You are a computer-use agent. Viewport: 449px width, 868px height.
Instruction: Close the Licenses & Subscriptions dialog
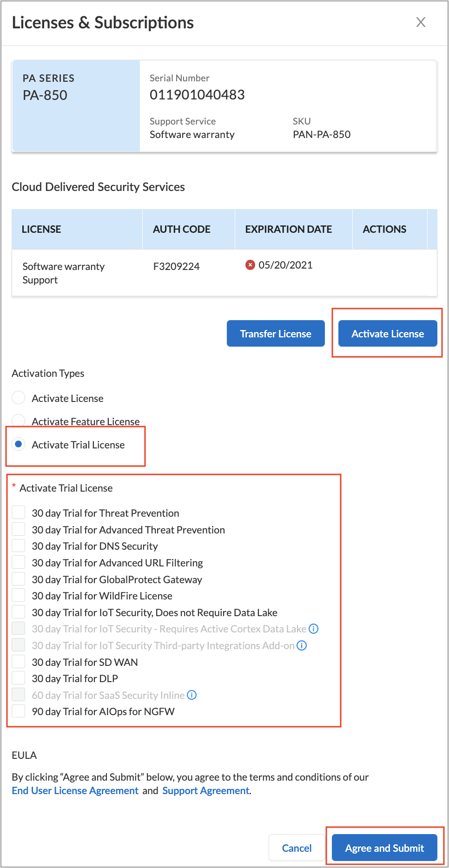pos(421,22)
